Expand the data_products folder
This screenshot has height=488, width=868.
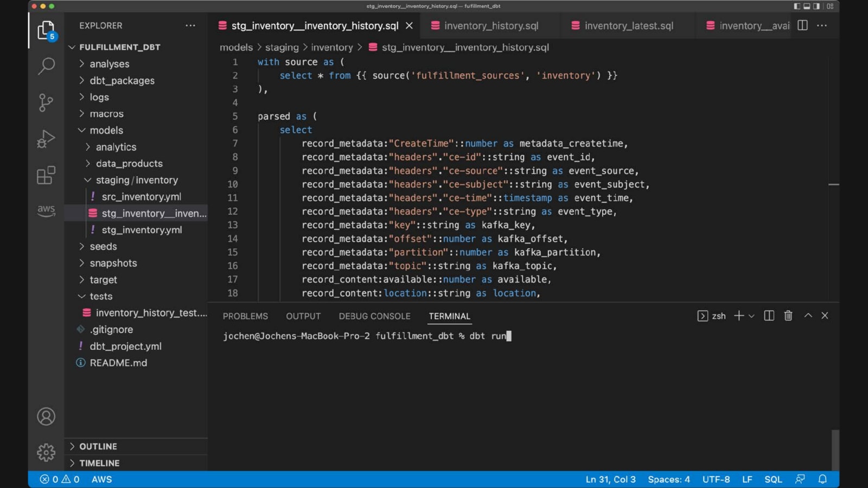[x=136, y=163]
